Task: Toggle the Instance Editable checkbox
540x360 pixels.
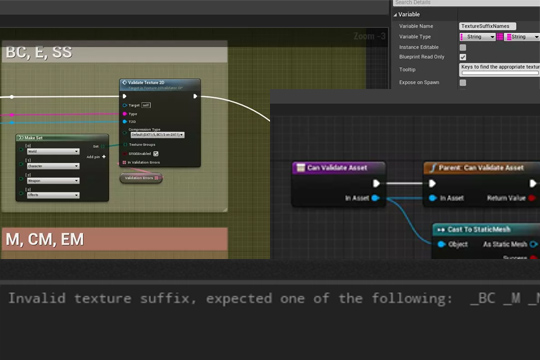Action: [463, 47]
